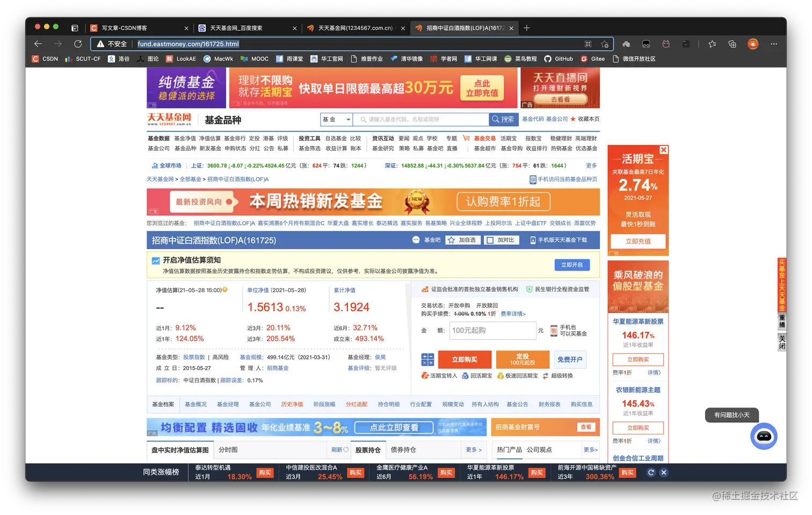Screen dimensions: 812x515
Task: Expand 详情 for 农银新能源主题
Action: [654, 441]
